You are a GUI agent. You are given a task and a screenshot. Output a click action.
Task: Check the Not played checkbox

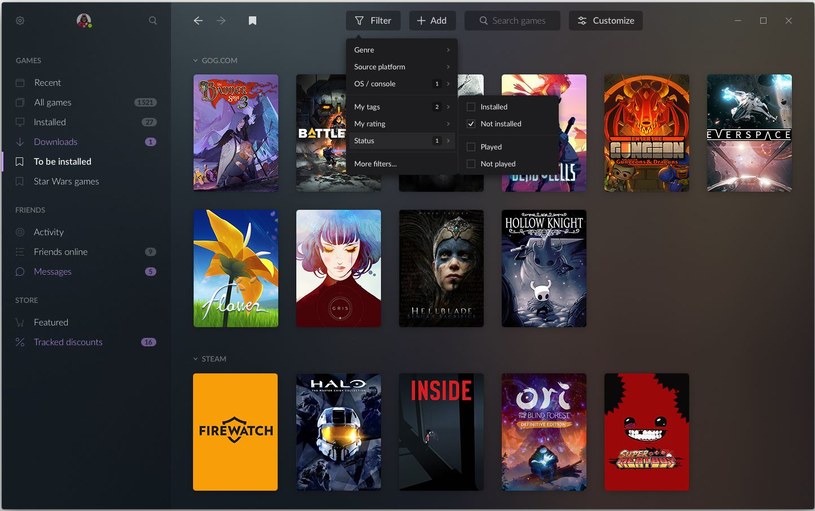pyautogui.click(x=471, y=164)
